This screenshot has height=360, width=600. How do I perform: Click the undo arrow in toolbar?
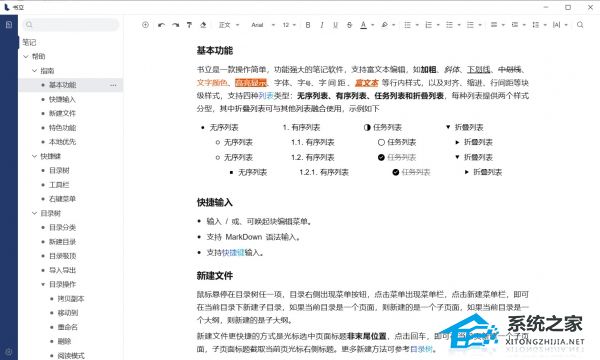(x=161, y=25)
